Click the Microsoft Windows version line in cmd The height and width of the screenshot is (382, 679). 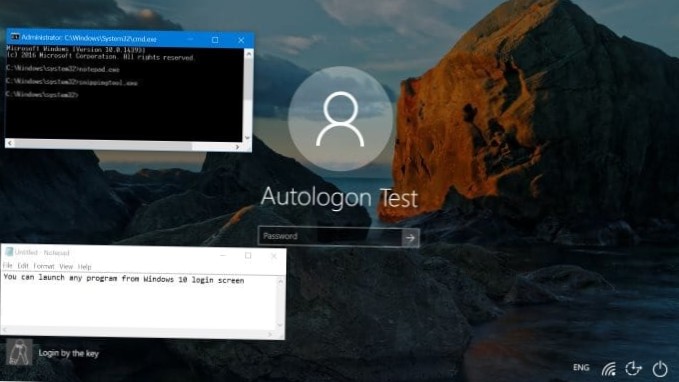pyautogui.click(x=76, y=49)
